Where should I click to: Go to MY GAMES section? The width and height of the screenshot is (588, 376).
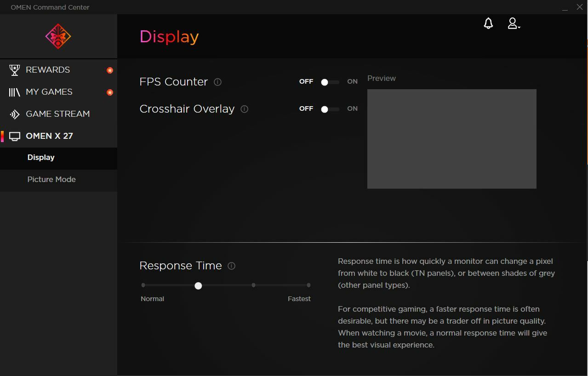tap(49, 92)
